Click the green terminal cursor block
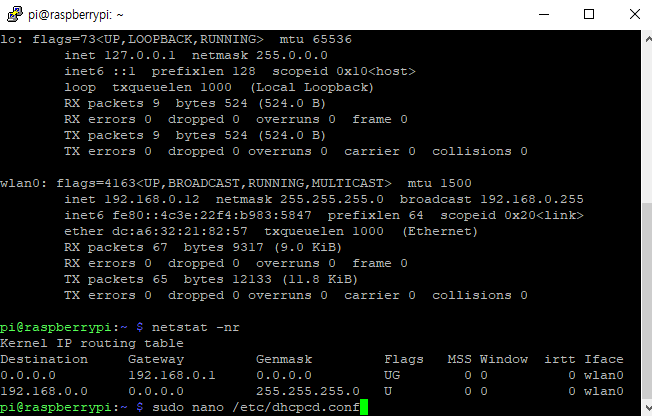652x416 pixels. pyautogui.click(x=364, y=407)
